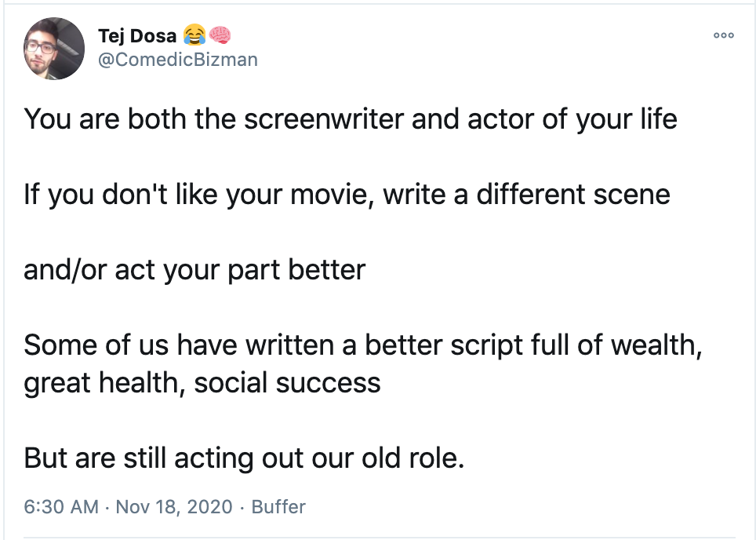Image resolution: width=756 pixels, height=540 pixels.
Task: Click the @ComedicBizman handle
Action: tap(177, 60)
